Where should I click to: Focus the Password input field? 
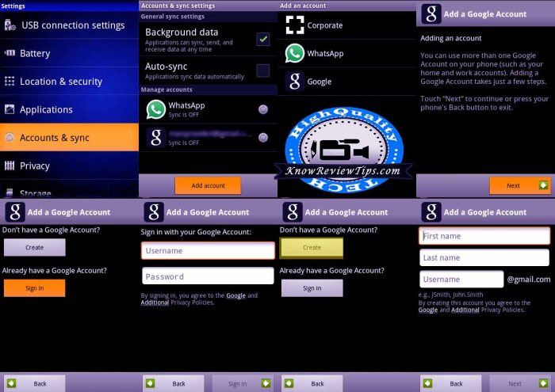pos(208,276)
